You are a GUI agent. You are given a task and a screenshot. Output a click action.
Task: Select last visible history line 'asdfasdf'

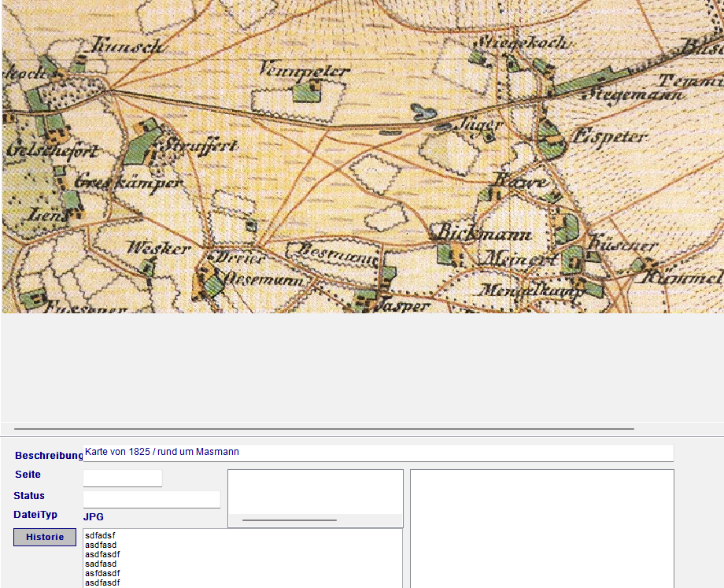(x=102, y=583)
